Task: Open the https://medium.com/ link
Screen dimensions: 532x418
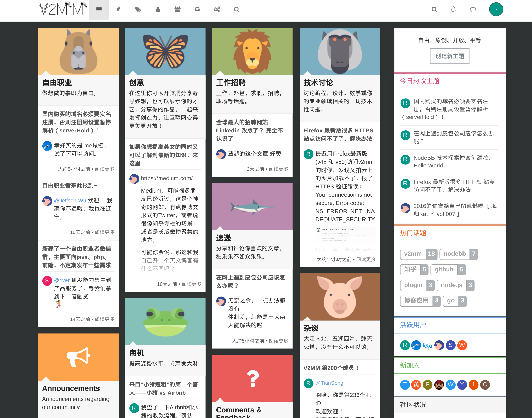Action: [x=166, y=178]
